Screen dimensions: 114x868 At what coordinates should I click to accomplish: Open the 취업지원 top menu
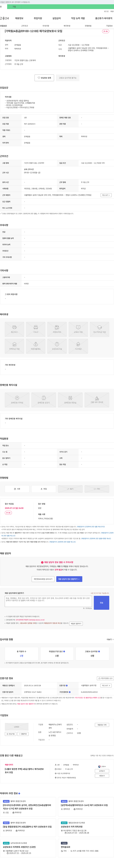pyautogui.click(x=38, y=18)
